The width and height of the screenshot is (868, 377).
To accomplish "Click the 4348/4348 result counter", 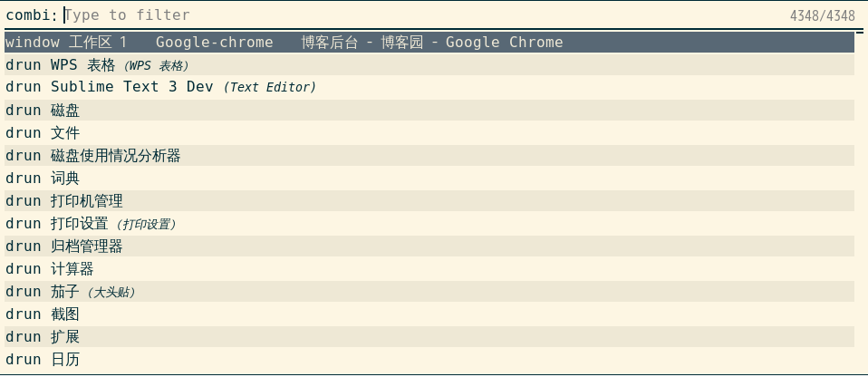I will (x=822, y=16).
